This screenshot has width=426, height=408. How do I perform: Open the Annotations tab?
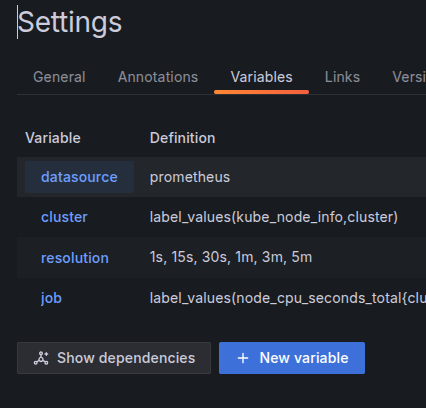[158, 77]
